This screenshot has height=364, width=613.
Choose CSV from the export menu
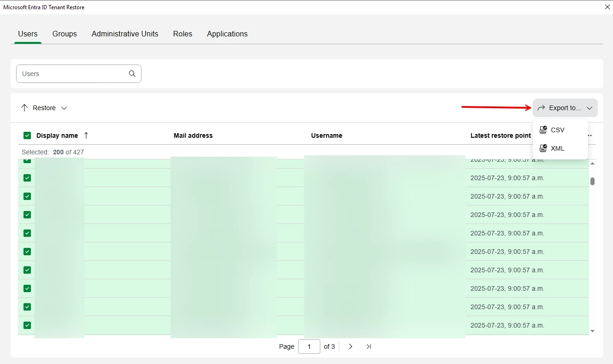click(560, 130)
